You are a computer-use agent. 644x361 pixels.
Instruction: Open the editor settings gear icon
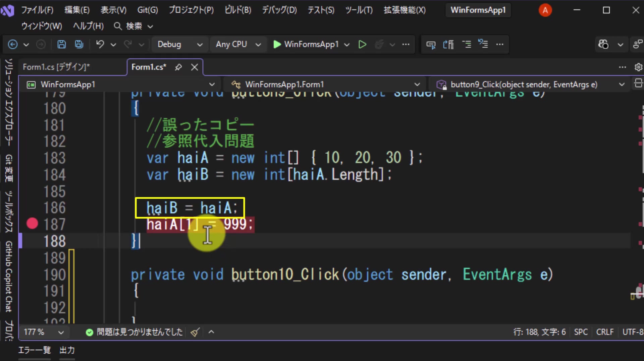638,67
